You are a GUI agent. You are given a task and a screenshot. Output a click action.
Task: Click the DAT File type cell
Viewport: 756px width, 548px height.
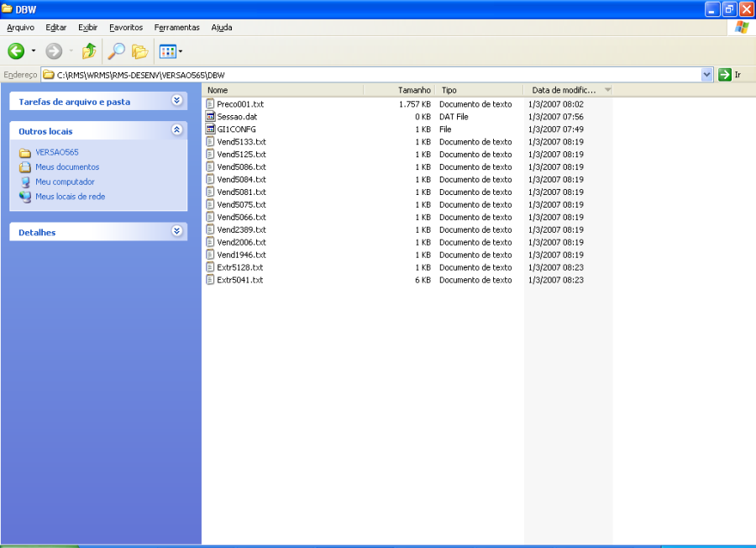click(454, 117)
